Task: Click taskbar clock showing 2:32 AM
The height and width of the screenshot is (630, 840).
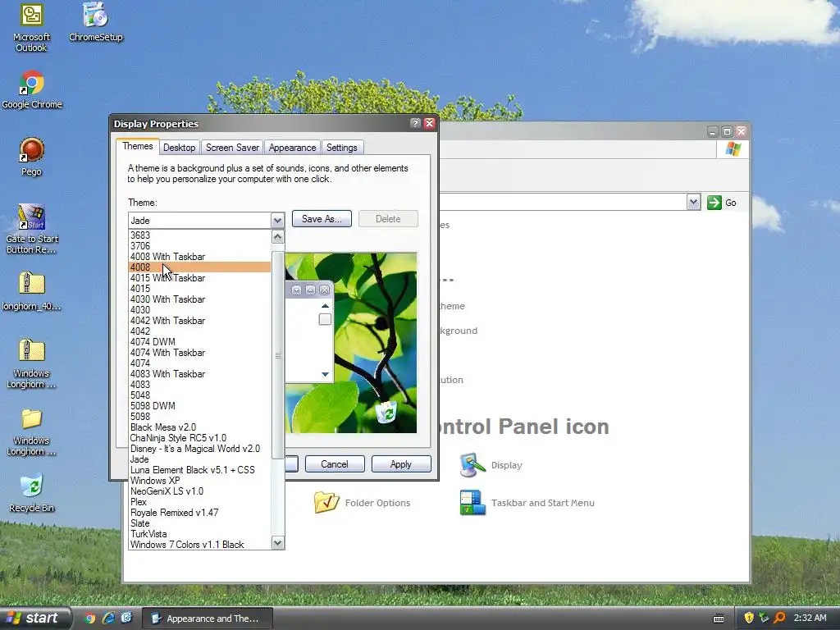Action: tap(810, 619)
